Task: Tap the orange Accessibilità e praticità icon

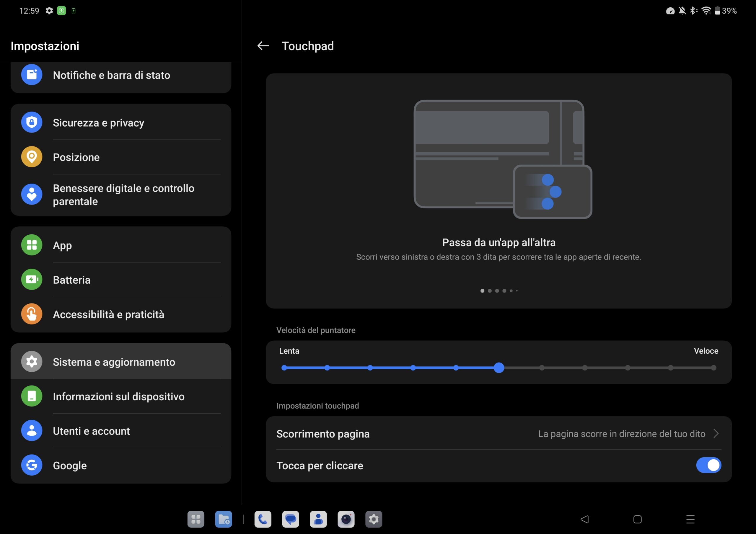Action: 32,314
